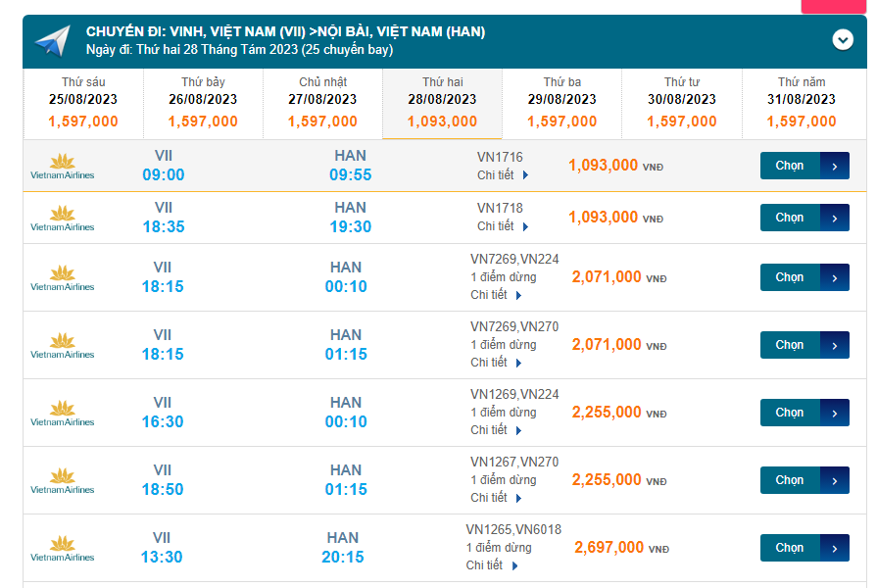Image resolution: width=877 pixels, height=588 pixels.
Task: Switch to Chủ nhật 27/08/2023 tab
Action: 322,103
